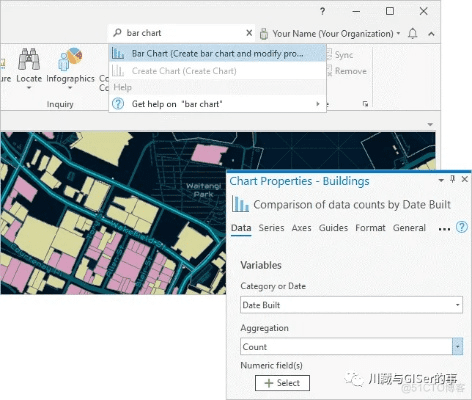Open the help question mark in title bar

[x=322, y=12]
